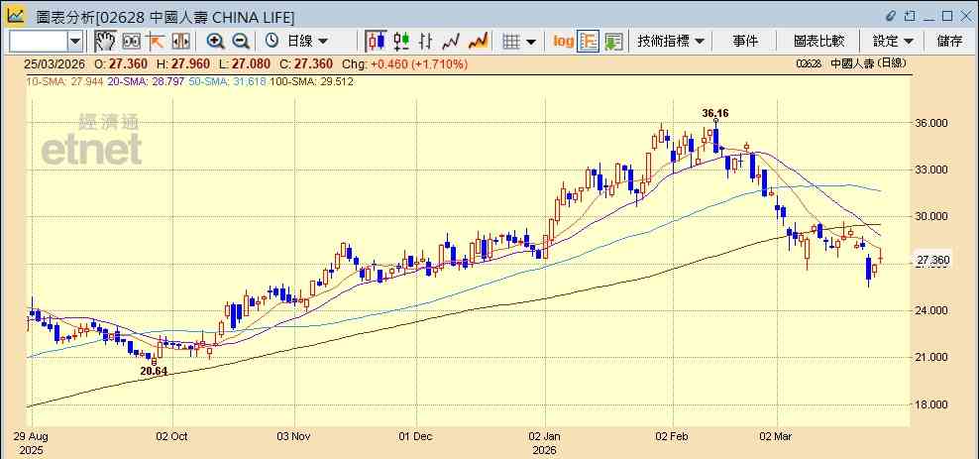This screenshot has height=459, width=980.
Task: Click the 27.360 current price tag
Action: click(x=931, y=260)
